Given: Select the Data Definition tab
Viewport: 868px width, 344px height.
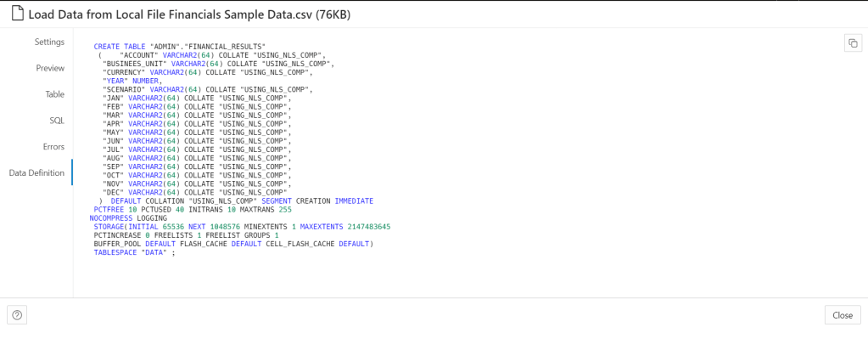Looking at the screenshot, I should click(36, 172).
